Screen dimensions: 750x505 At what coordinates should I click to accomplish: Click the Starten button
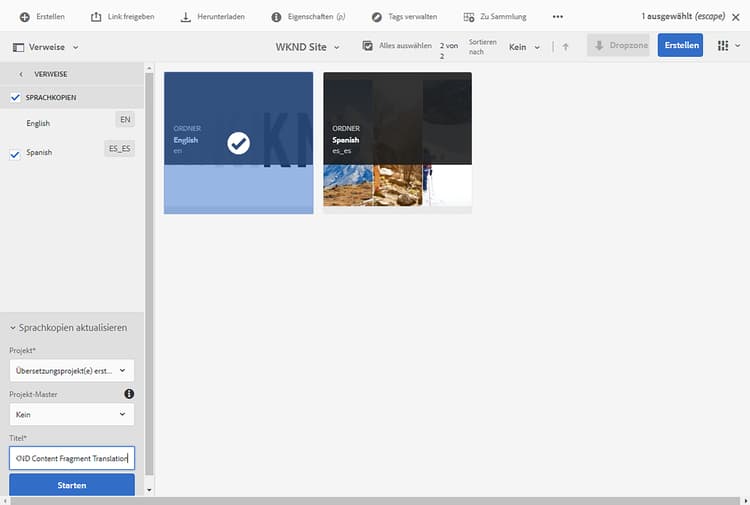(72, 485)
